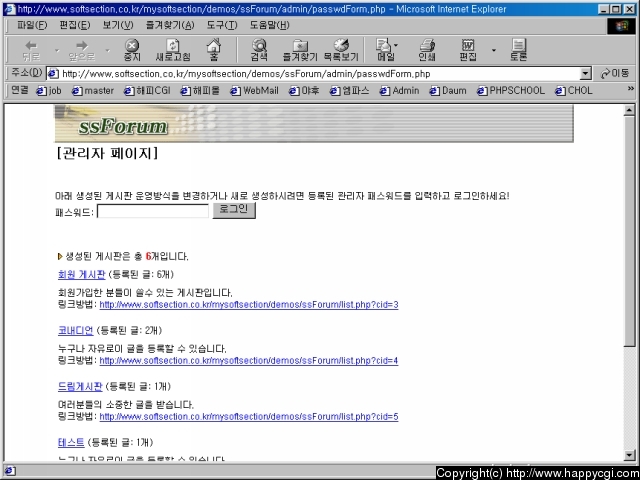640x480 pixels.
Task: Click the 생성된 게시판은 총 6개입니다 text
Action: tap(127, 256)
